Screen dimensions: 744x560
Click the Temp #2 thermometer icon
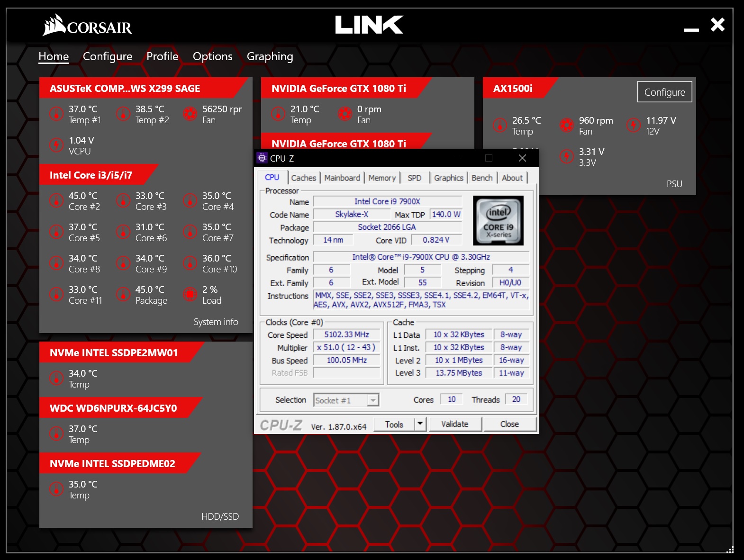coord(123,114)
